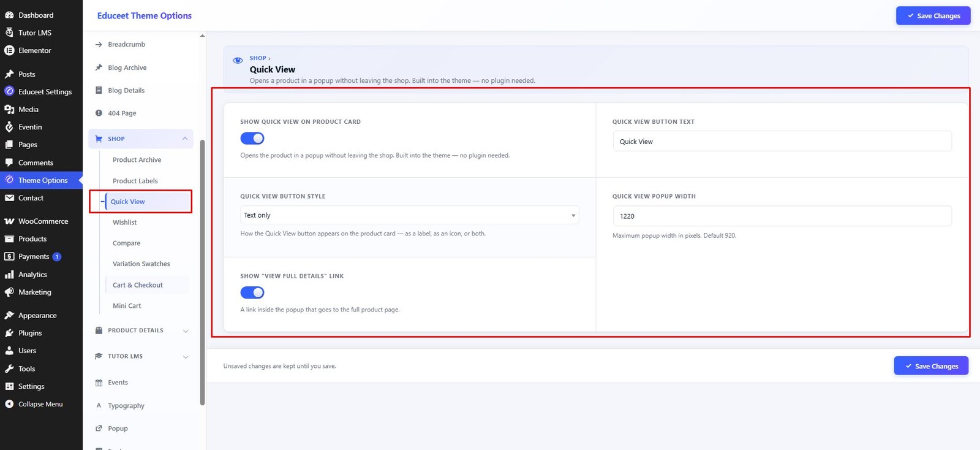980x450 pixels.
Task: Click the Analytics bar chart icon
Action: tap(9, 275)
